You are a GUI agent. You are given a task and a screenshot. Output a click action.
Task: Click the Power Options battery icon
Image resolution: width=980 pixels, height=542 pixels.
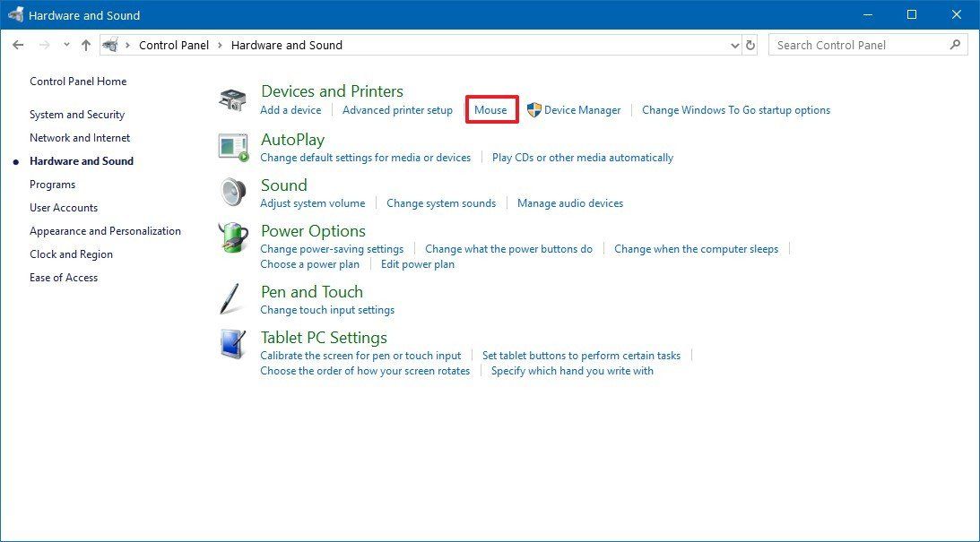coord(233,238)
